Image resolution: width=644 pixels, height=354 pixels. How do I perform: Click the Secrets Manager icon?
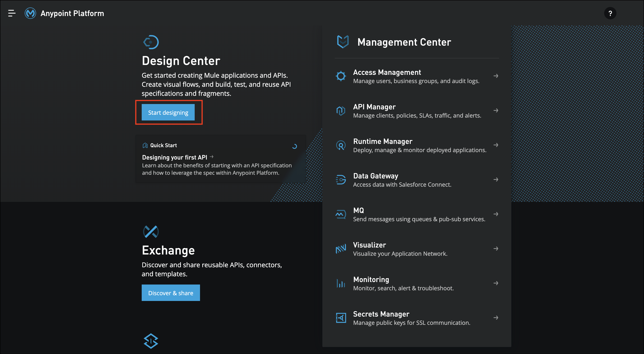pos(341,318)
